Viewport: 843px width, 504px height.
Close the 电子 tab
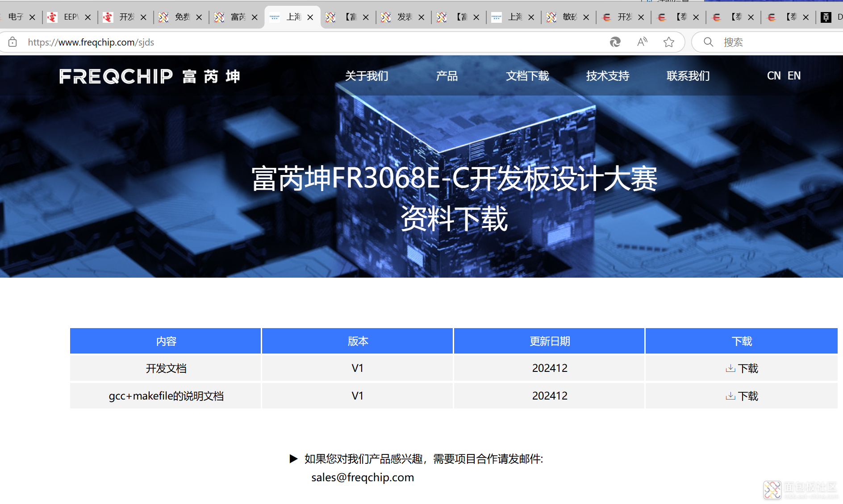tap(32, 17)
